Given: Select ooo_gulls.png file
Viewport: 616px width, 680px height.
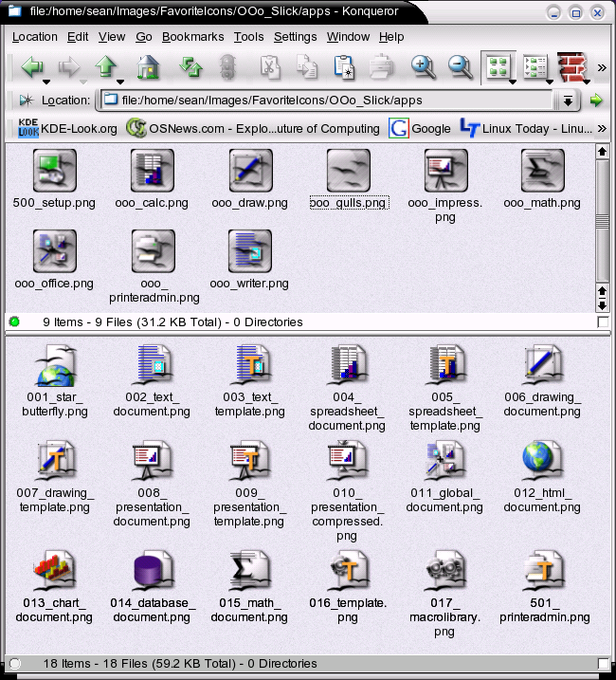Looking at the screenshot, I should [x=349, y=179].
